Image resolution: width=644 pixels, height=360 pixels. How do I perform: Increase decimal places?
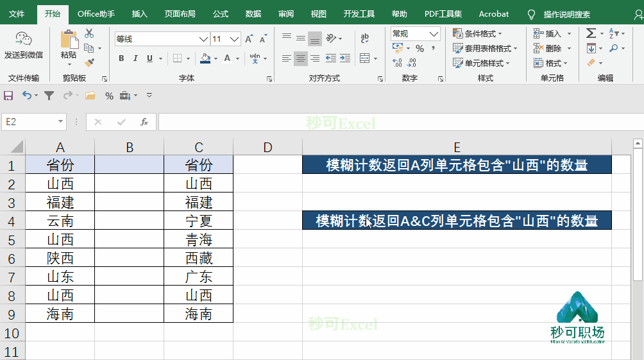[397, 62]
